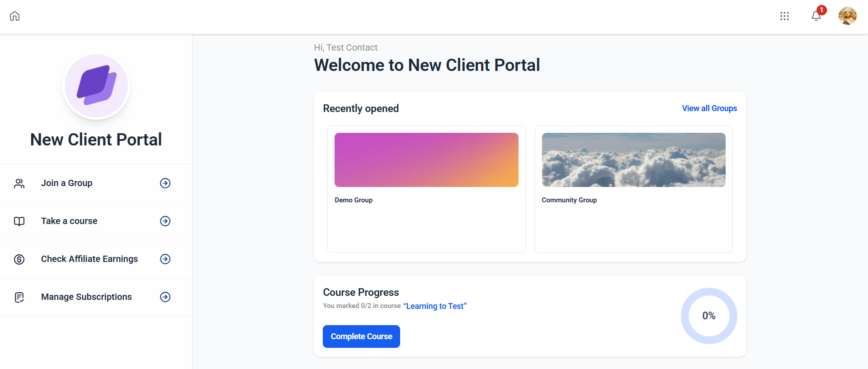Click the people icon beside Join a Group
This screenshot has width=868, height=369.
click(19, 183)
